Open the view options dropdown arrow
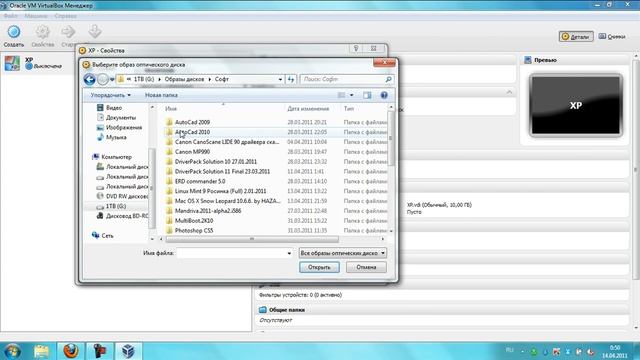The image size is (640, 360). click(351, 95)
